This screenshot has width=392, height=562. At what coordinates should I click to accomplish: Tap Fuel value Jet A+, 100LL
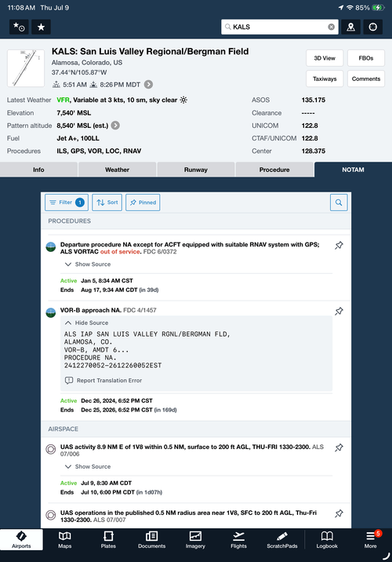tap(78, 138)
